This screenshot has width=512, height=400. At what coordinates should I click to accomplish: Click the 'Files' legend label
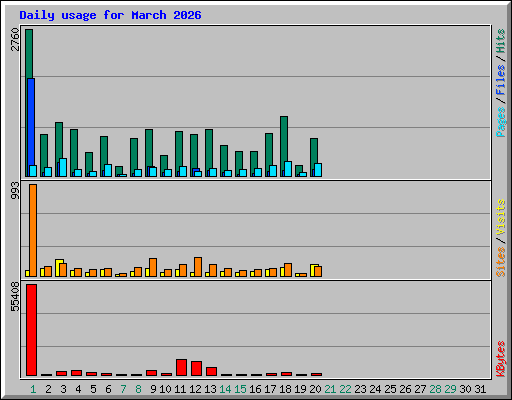click(501, 80)
